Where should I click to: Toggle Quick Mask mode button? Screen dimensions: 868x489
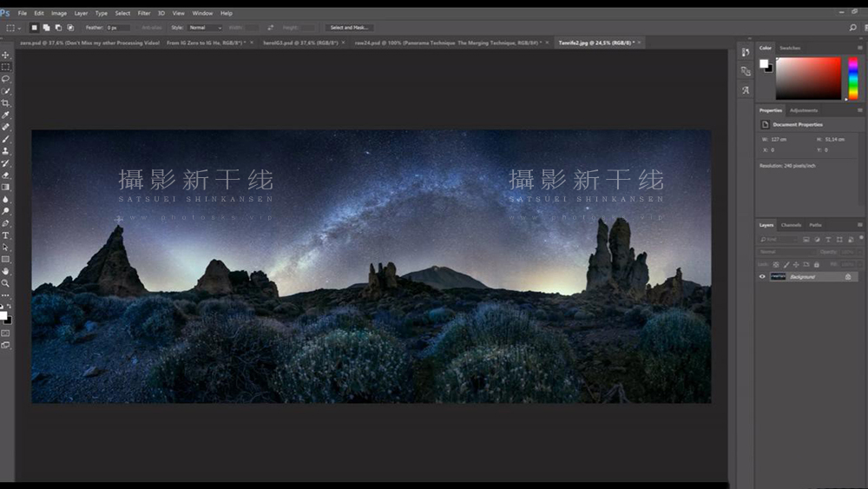coord(5,334)
